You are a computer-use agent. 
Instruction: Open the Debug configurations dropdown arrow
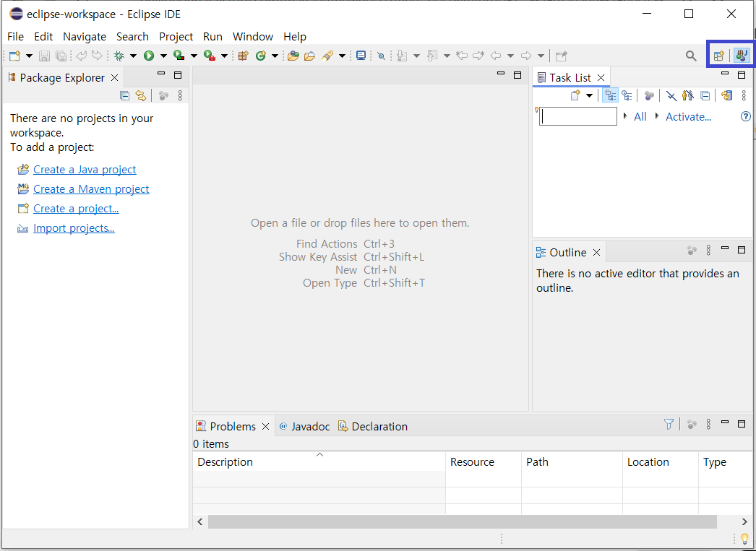(x=133, y=56)
